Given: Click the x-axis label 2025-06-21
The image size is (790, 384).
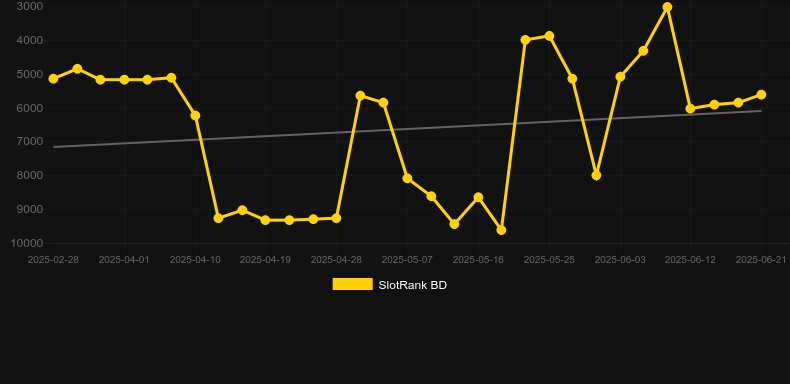Looking at the screenshot, I should (x=761, y=260).
